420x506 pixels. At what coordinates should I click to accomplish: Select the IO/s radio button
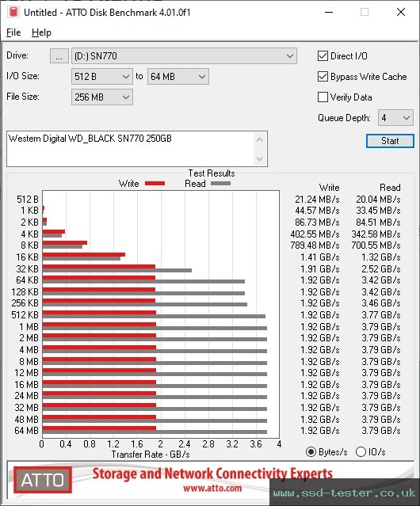pyautogui.click(x=361, y=452)
